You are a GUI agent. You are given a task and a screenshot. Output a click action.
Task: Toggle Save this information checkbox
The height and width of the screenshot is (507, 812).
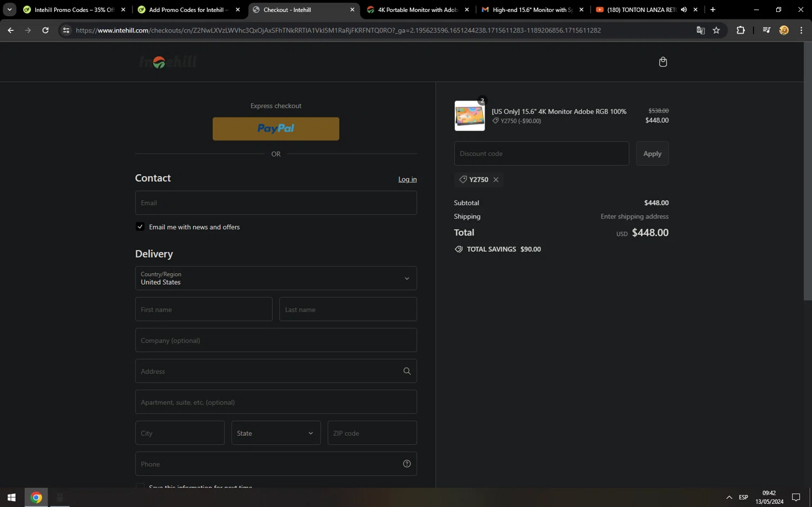[x=140, y=486]
